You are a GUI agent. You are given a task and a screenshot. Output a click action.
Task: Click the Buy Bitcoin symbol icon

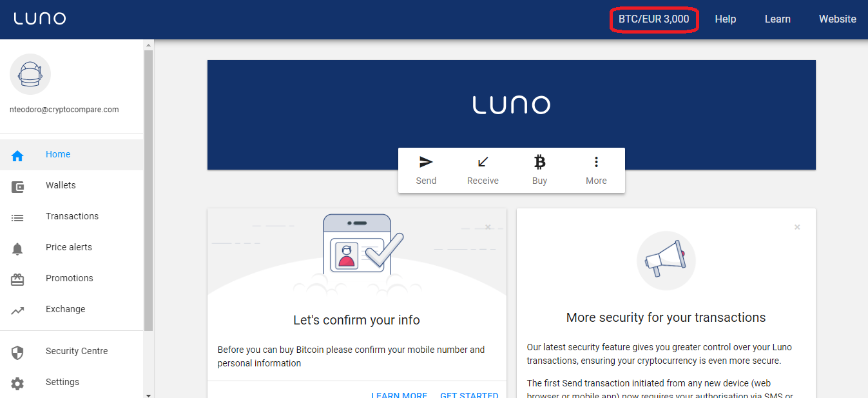pos(540,162)
